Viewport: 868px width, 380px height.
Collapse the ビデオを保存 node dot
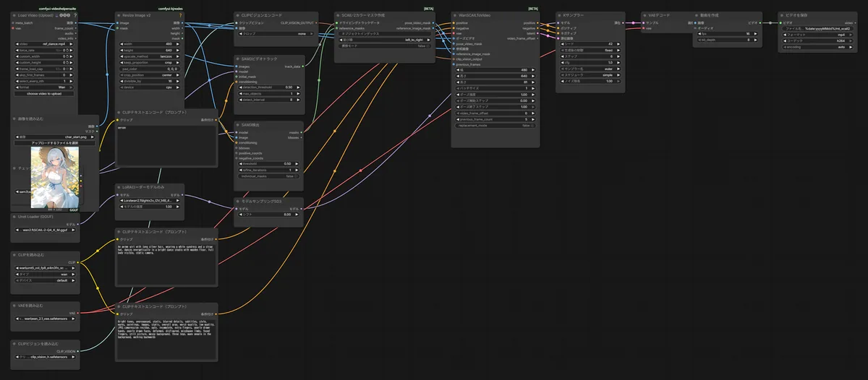(x=782, y=15)
